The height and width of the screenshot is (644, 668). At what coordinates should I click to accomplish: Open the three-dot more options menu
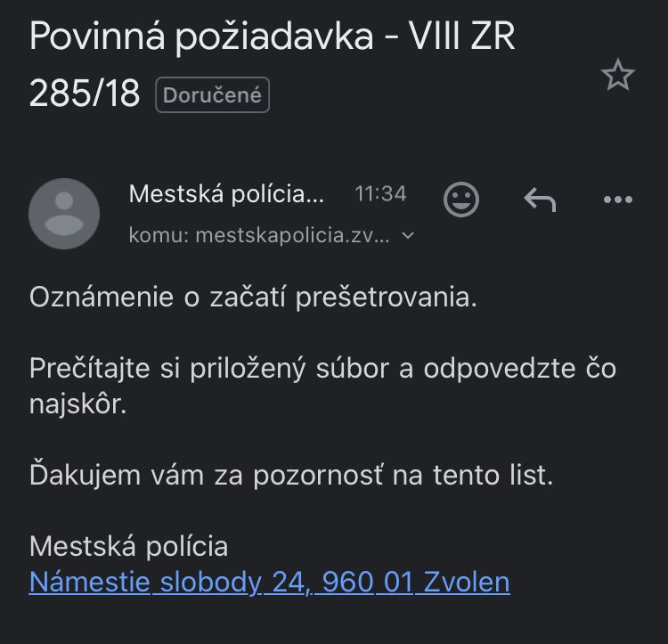pyautogui.click(x=617, y=200)
